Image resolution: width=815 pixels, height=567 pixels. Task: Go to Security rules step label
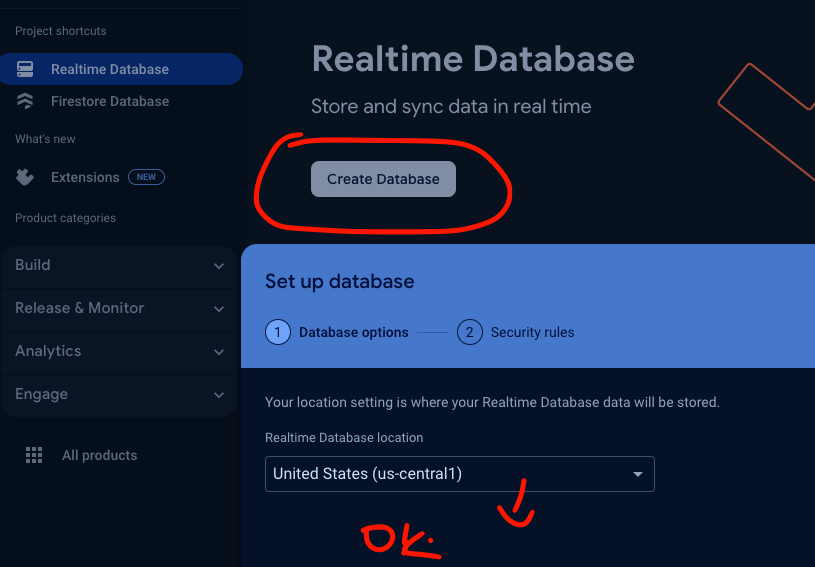point(532,332)
